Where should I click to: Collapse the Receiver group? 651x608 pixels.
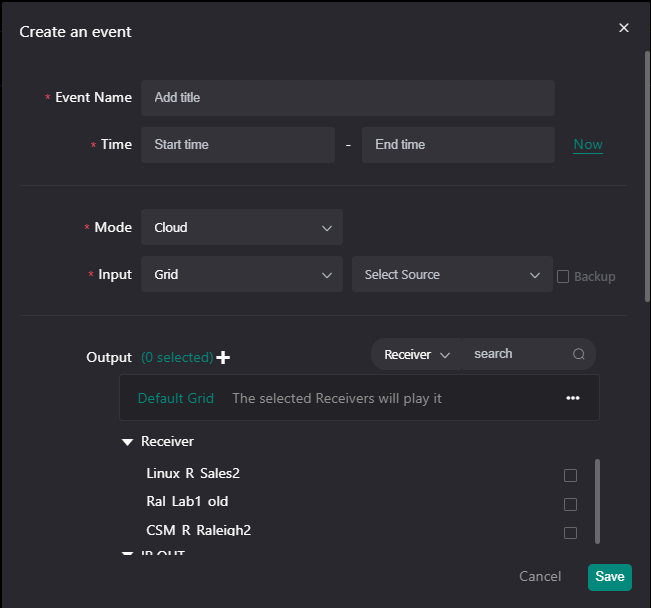pyautogui.click(x=127, y=442)
